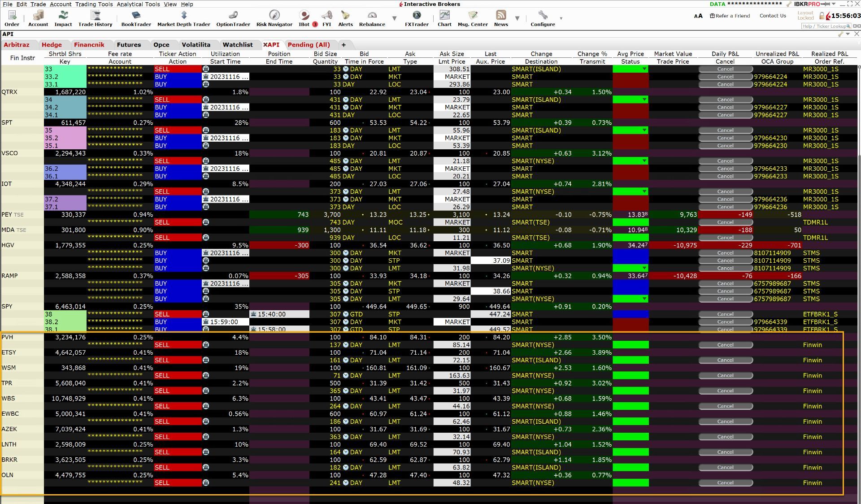Click the Contact Us link

click(x=772, y=16)
